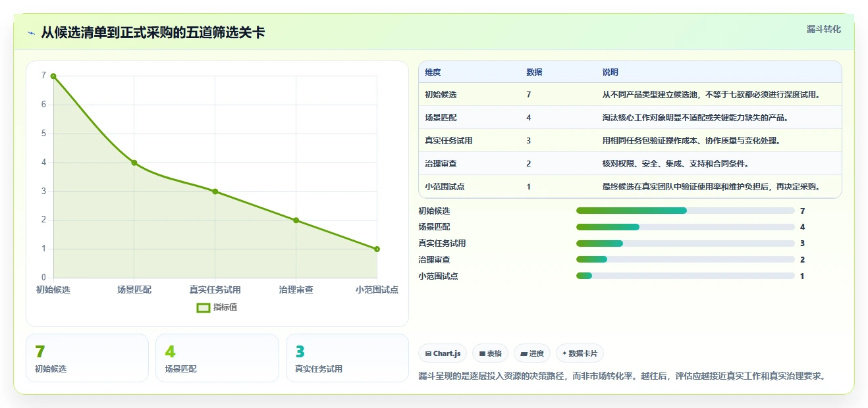Screen dimensions: 868x408
Task: Click the 维度 column header
Action: tap(433, 72)
